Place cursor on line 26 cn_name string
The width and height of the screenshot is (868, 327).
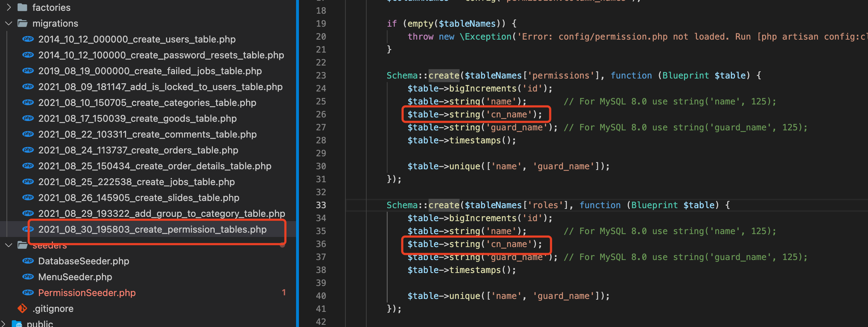[x=475, y=114]
